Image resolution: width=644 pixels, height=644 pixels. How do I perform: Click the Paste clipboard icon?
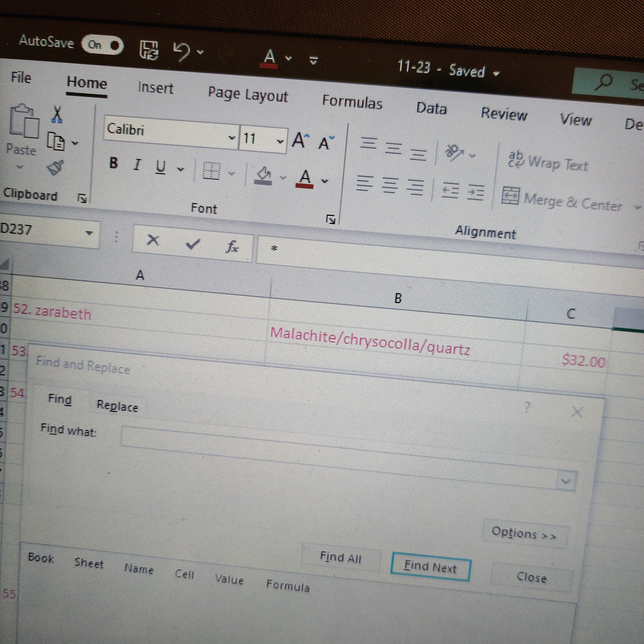coord(24,121)
